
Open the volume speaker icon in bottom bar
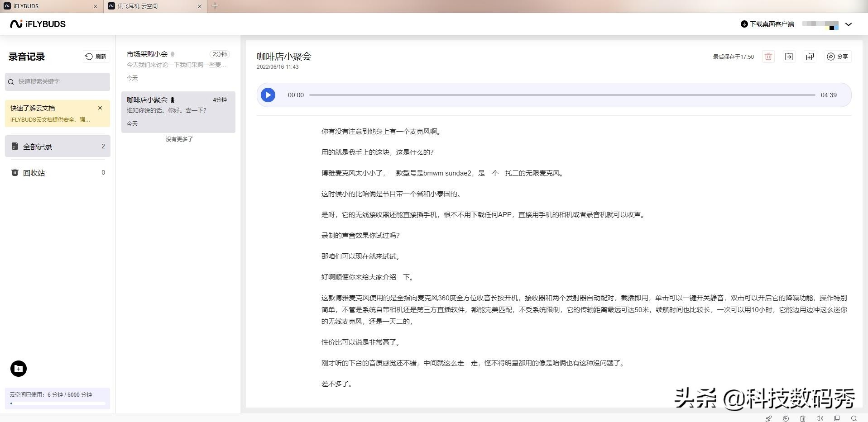pos(820,418)
